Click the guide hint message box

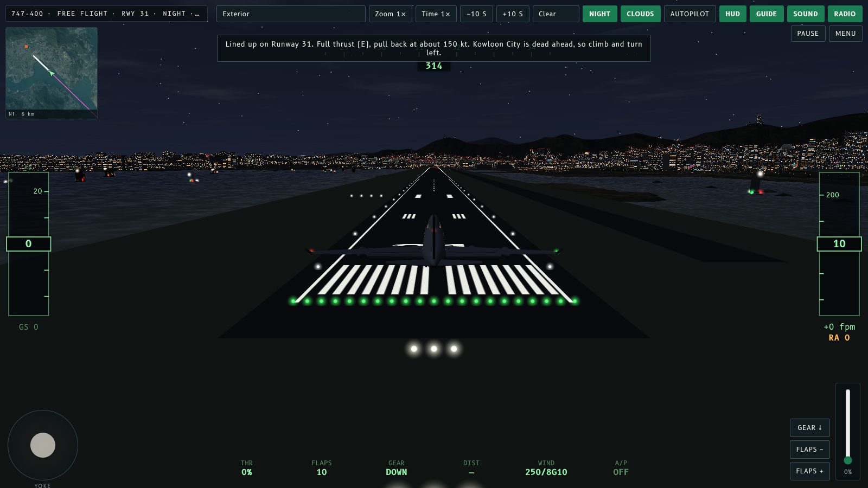[434, 48]
